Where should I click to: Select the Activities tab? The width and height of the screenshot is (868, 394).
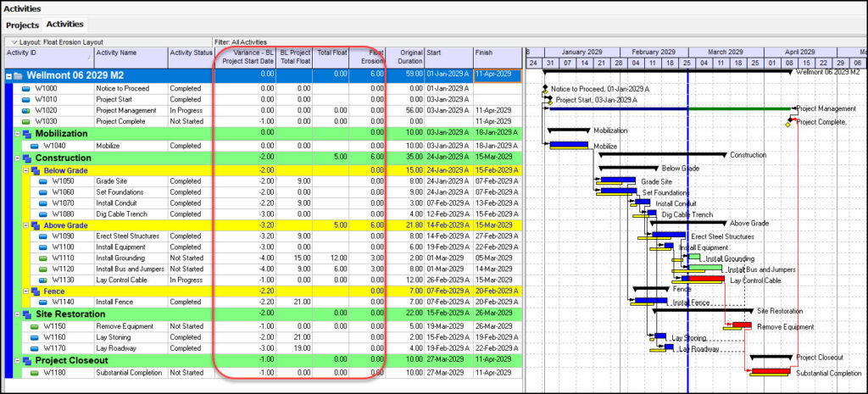tap(64, 25)
